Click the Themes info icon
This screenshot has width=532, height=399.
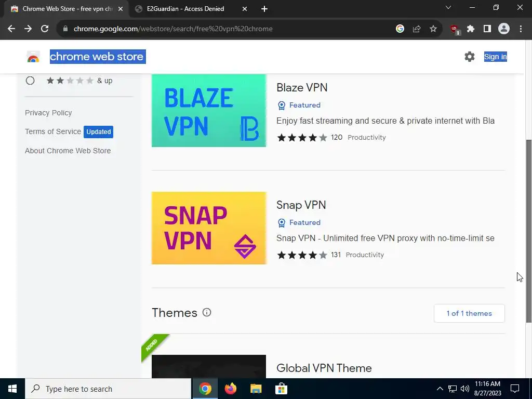click(x=207, y=312)
